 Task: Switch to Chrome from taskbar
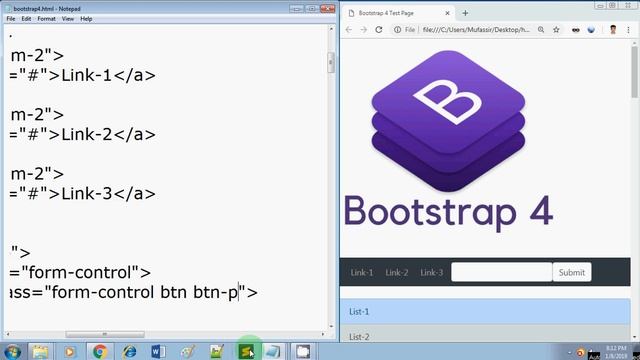point(100,351)
